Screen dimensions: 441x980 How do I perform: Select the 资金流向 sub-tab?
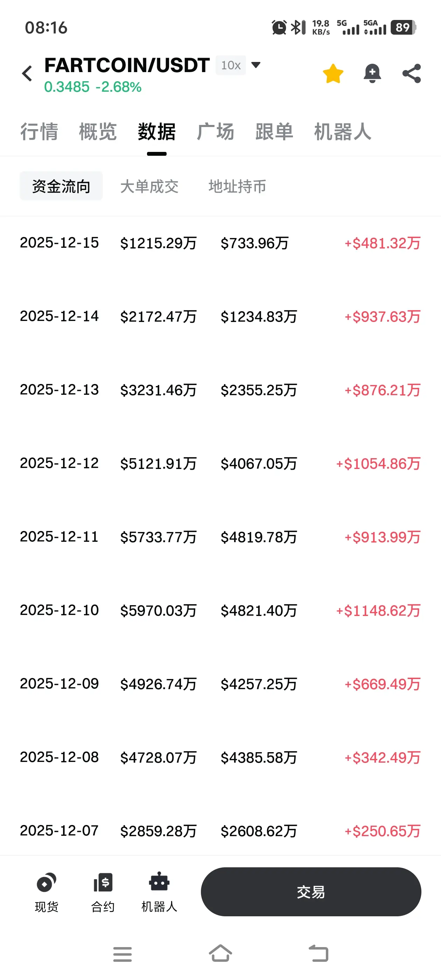click(x=61, y=186)
